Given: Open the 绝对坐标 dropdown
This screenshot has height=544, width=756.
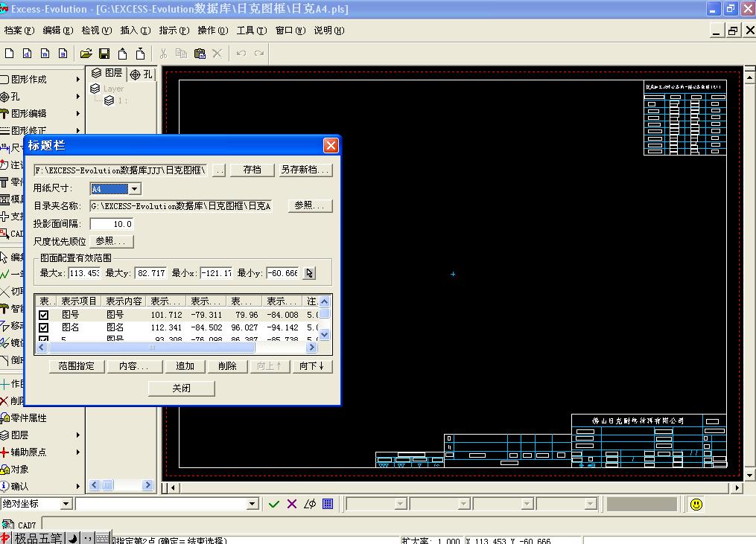Looking at the screenshot, I should pyautogui.click(x=66, y=504).
